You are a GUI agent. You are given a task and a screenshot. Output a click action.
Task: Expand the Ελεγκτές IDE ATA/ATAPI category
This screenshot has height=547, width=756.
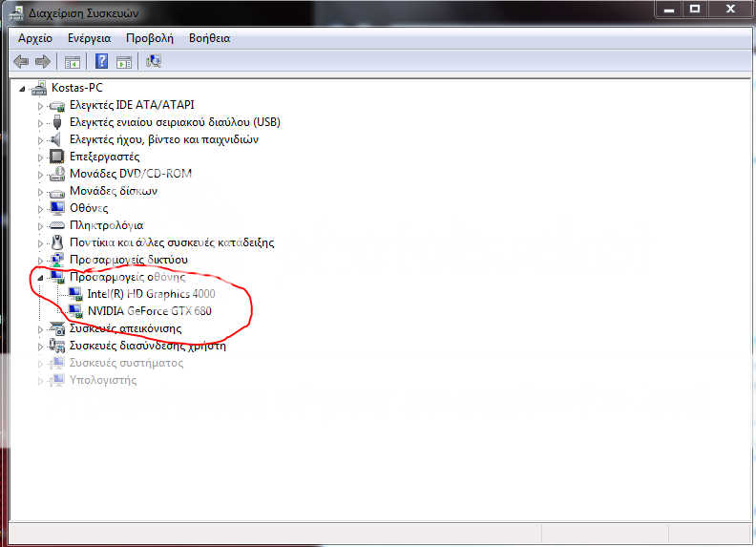click(41, 105)
